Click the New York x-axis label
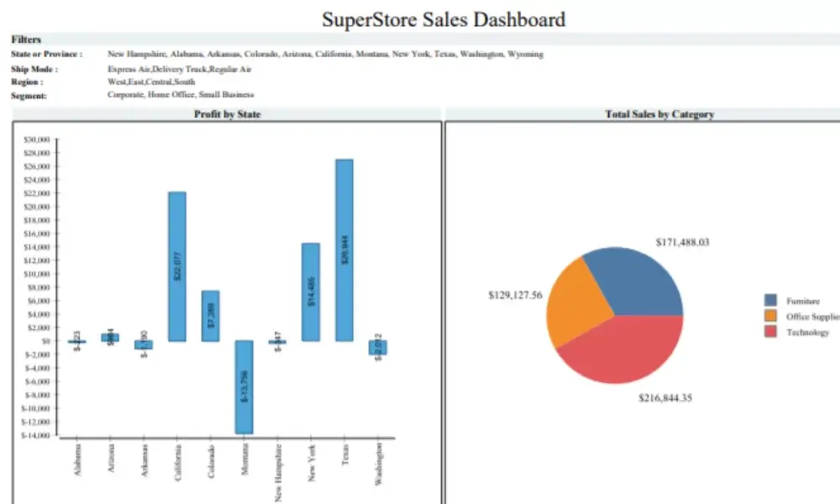The width and height of the screenshot is (840, 504). point(312,463)
